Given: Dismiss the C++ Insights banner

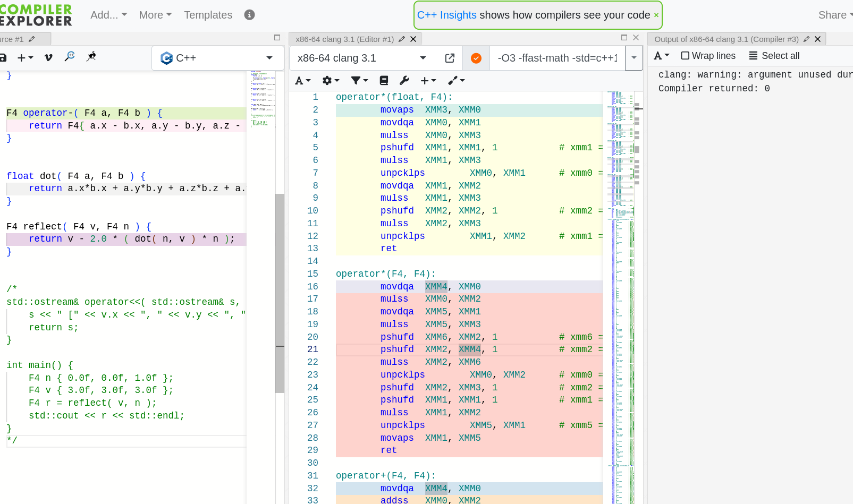Looking at the screenshot, I should coord(656,15).
